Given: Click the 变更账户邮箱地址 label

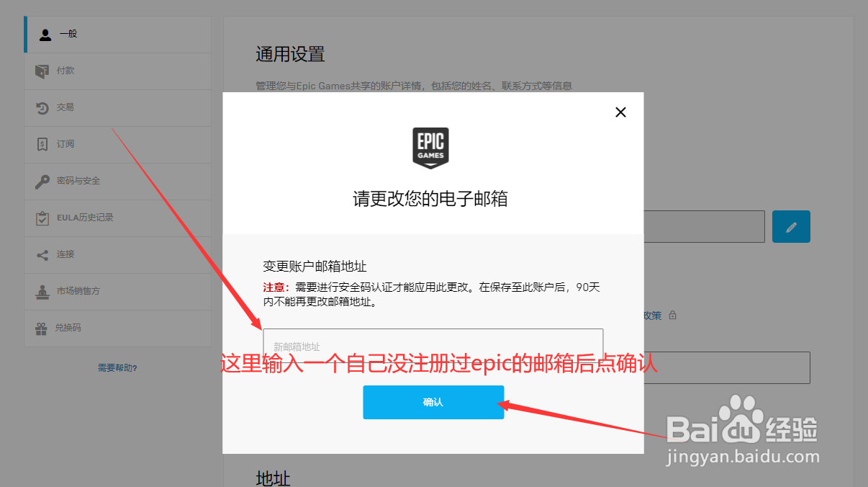Looking at the screenshot, I should click(315, 267).
